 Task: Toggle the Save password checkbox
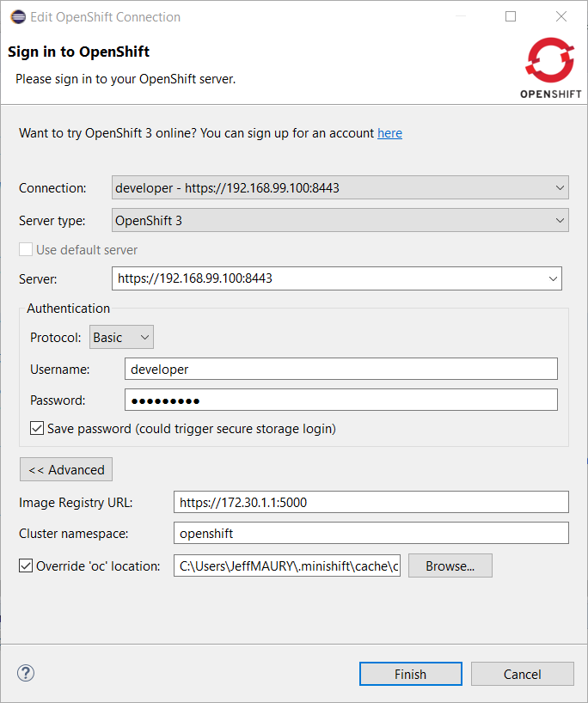(x=37, y=428)
